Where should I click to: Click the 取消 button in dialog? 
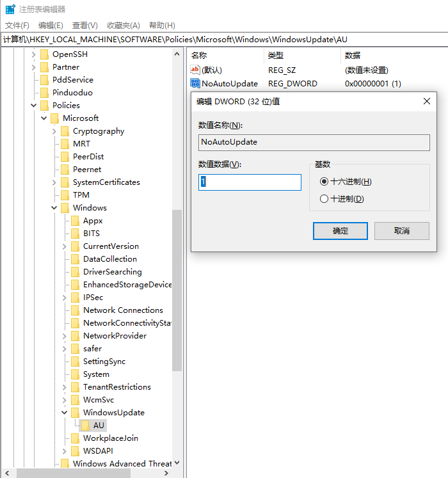click(x=402, y=231)
